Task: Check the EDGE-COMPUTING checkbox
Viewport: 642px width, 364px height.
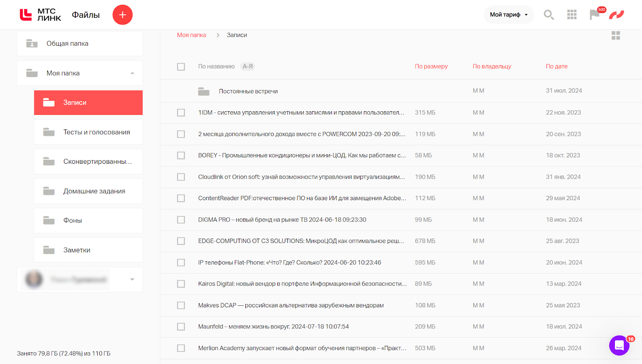Action: pyautogui.click(x=181, y=241)
